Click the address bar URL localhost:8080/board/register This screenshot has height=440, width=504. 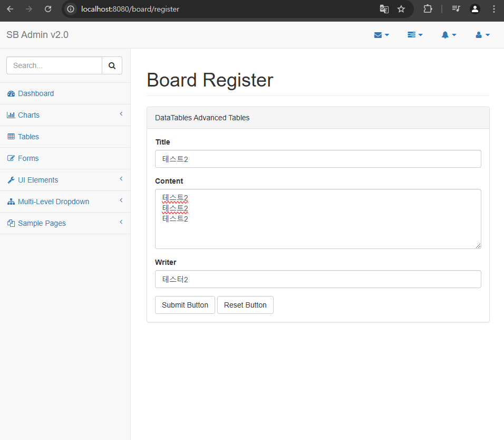130,9
